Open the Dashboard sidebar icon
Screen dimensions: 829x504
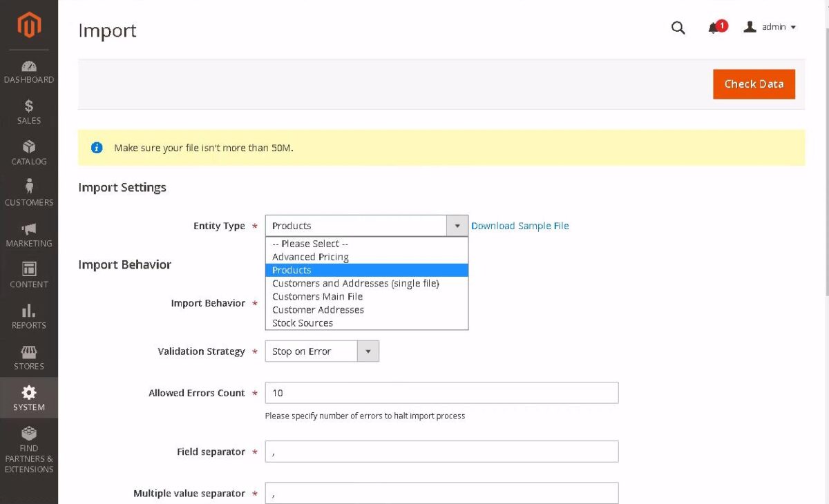coord(29,66)
